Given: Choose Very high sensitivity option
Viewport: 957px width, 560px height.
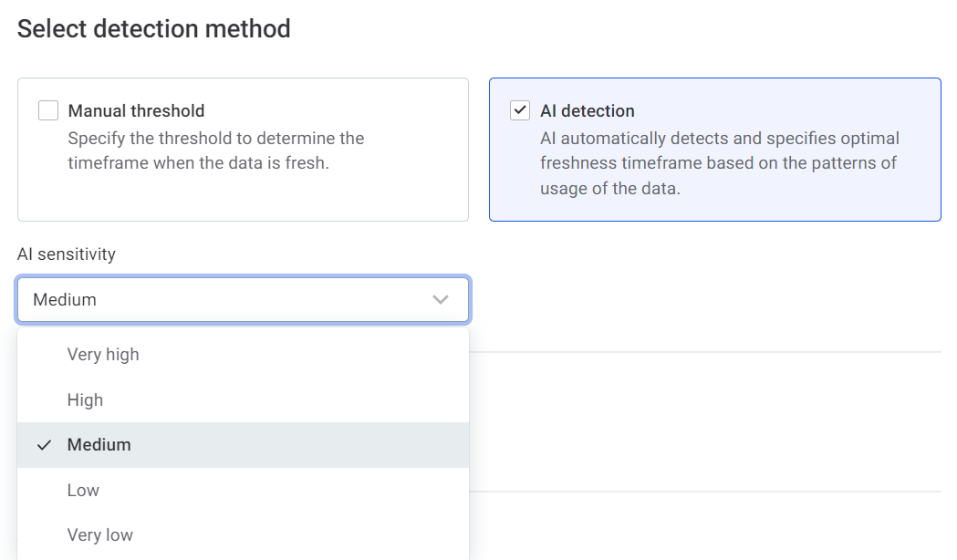Looking at the screenshot, I should 103,355.
